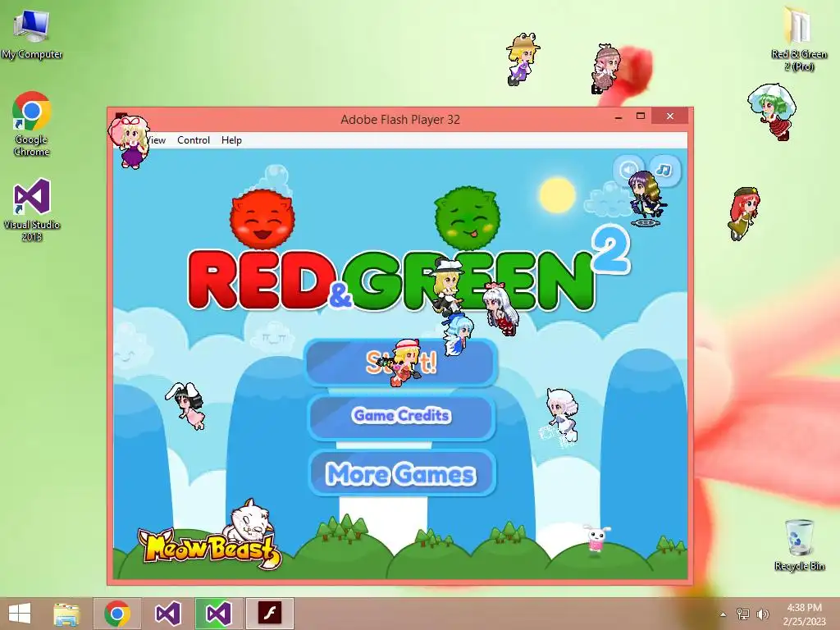Select the Google Chrome desktop shortcut
The image size is (840, 630).
[x=32, y=125]
